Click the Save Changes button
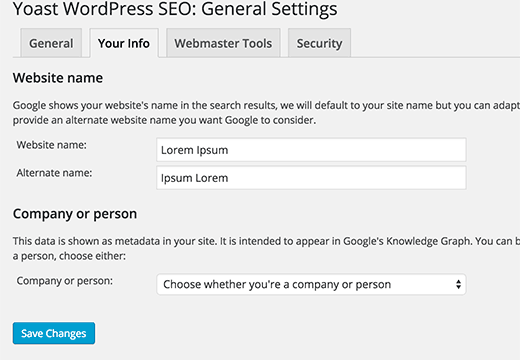 (54, 333)
